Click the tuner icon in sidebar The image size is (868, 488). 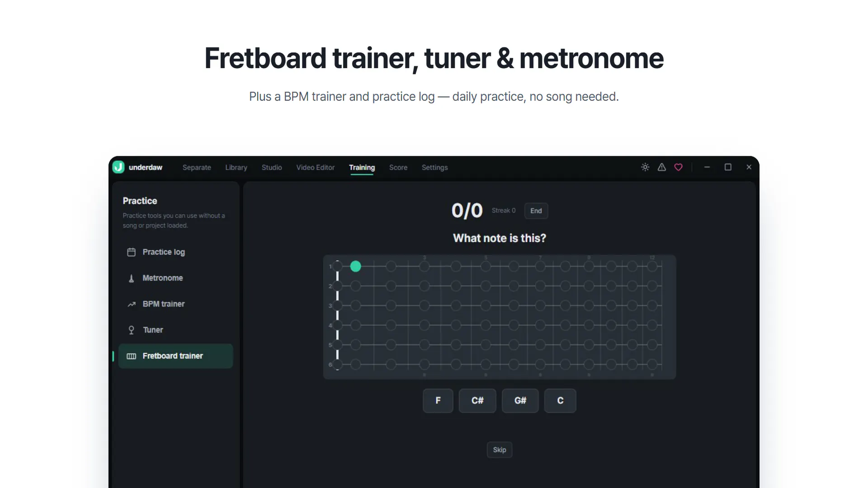tap(131, 330)
